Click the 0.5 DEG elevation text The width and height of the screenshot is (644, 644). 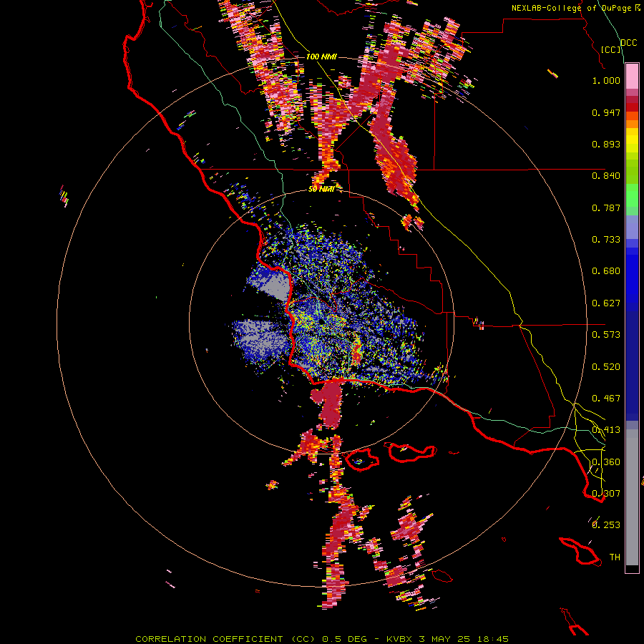tap(345, 639)
